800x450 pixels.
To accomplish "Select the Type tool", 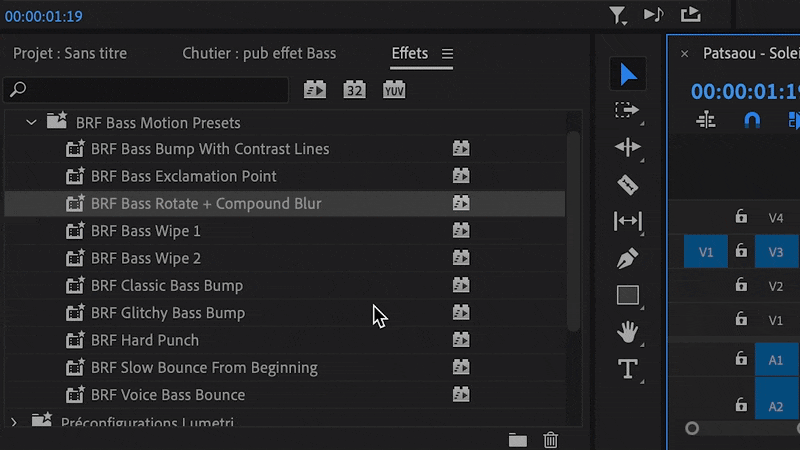I will (627, 369).
